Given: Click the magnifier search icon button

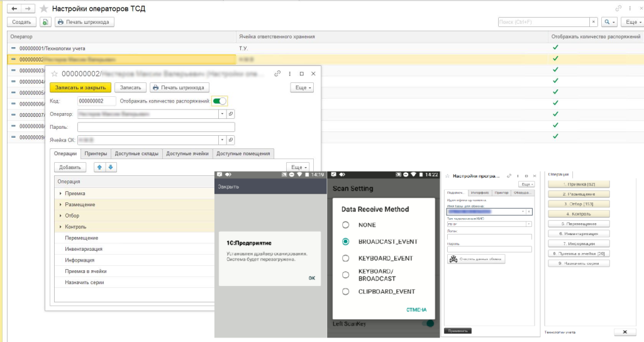Looking at the screenshot, I should click(607, 22).
